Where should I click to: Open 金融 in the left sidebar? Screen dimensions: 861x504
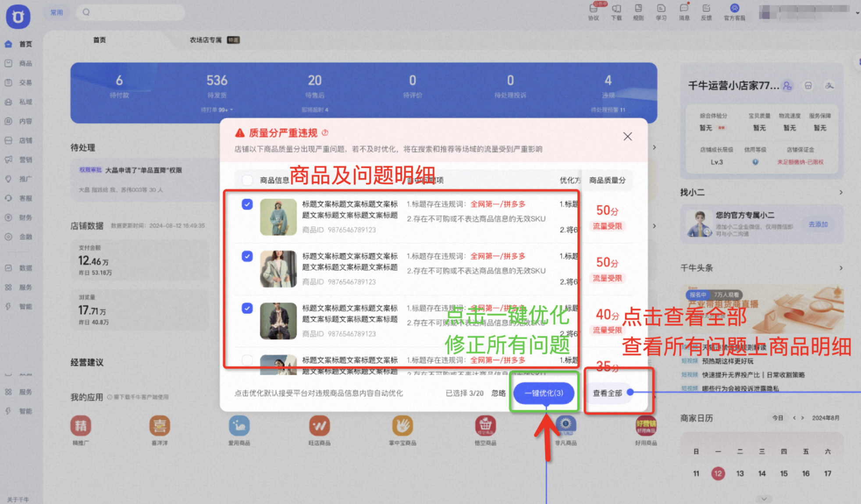pyautogui.click(x=18, y=237)
